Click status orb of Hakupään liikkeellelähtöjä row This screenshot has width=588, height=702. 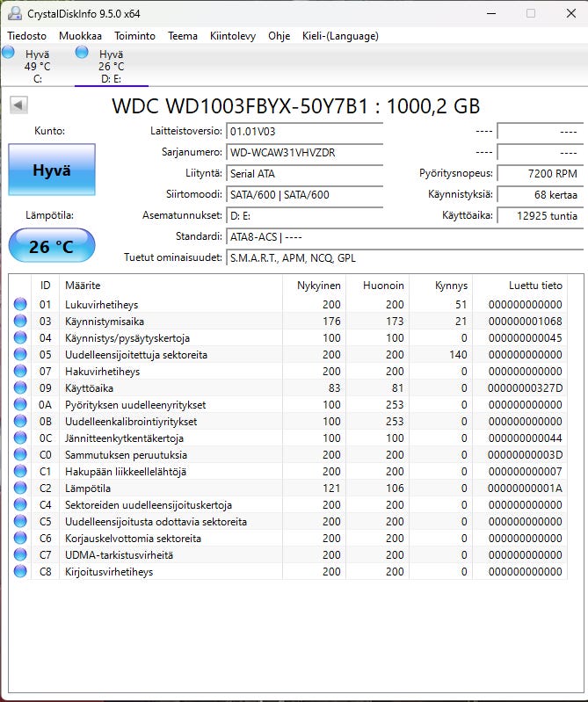coord(20,472)
